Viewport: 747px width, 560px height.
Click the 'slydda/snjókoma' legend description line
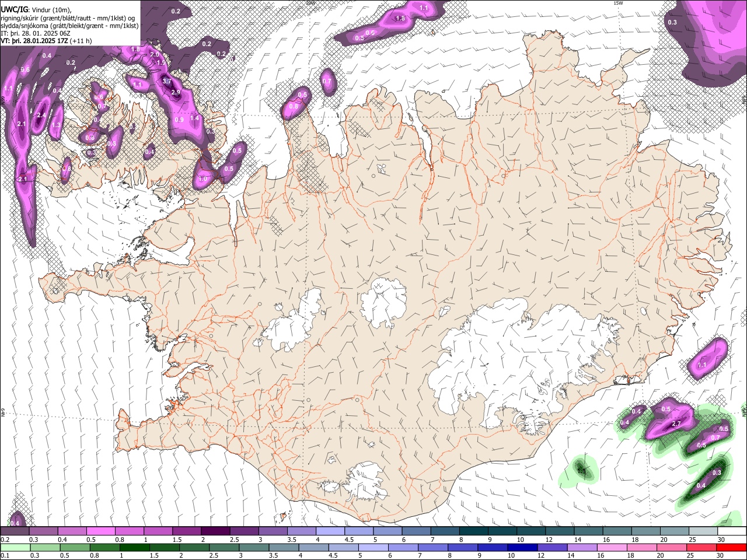(69, 26)
